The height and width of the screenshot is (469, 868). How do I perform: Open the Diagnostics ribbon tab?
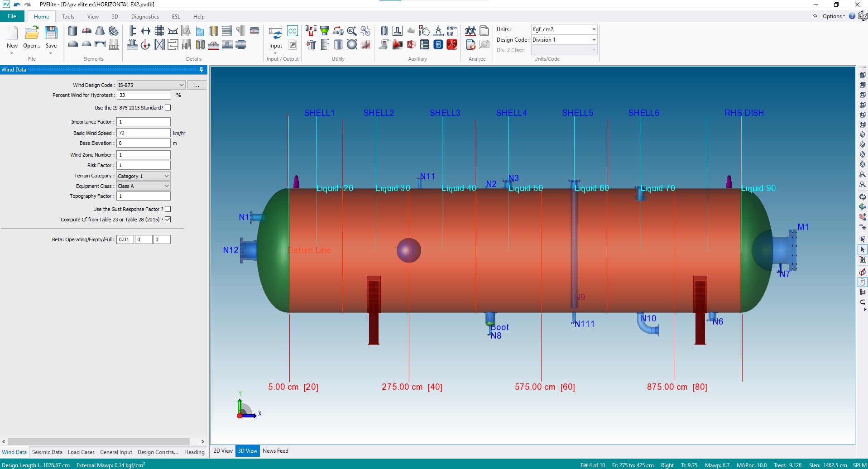(x=145, y=17)
